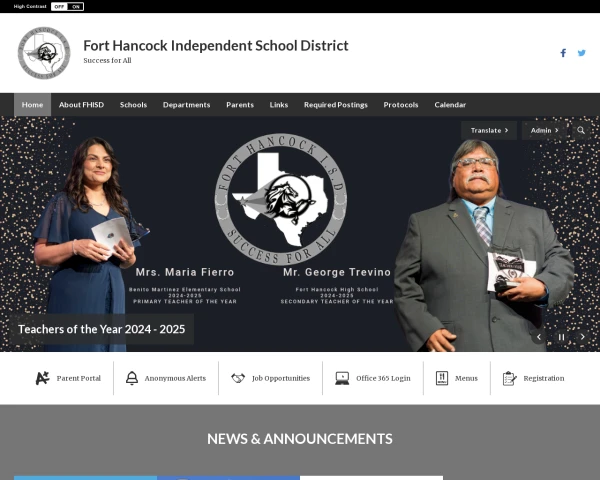600x480 pixels.
Task: Click the Job Opportunities handshake icon
Action: tap(238, 378)
